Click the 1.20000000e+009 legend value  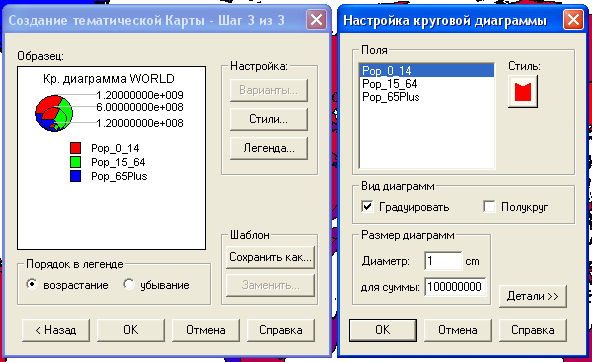pyautogui.click(x=140, y=95)
